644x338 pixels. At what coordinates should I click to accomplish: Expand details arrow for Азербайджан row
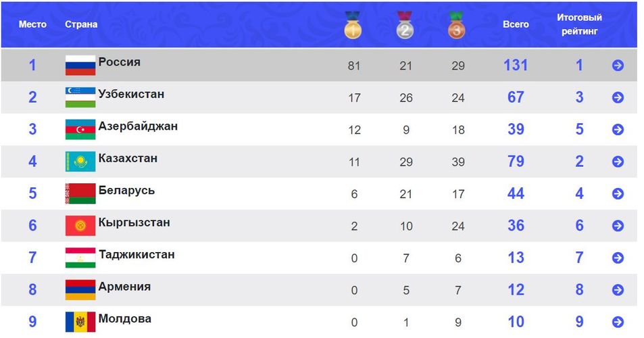coord(618,130)
